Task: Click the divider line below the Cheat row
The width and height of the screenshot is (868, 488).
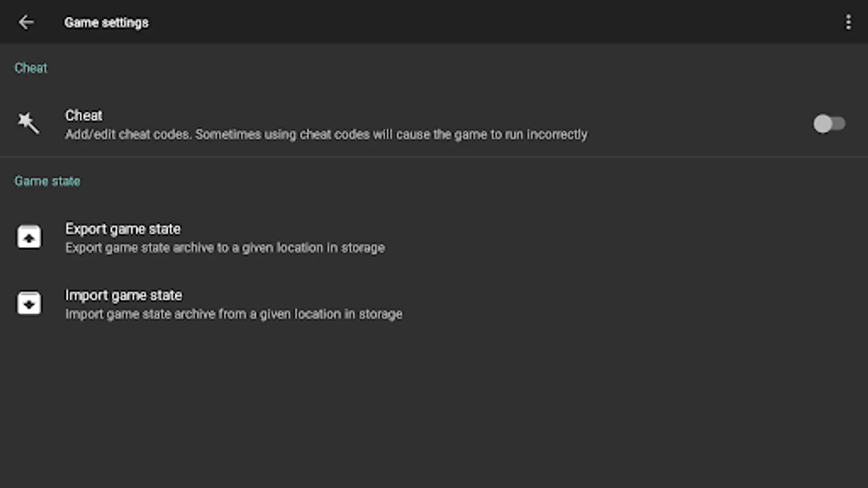Action: [434, 157]
